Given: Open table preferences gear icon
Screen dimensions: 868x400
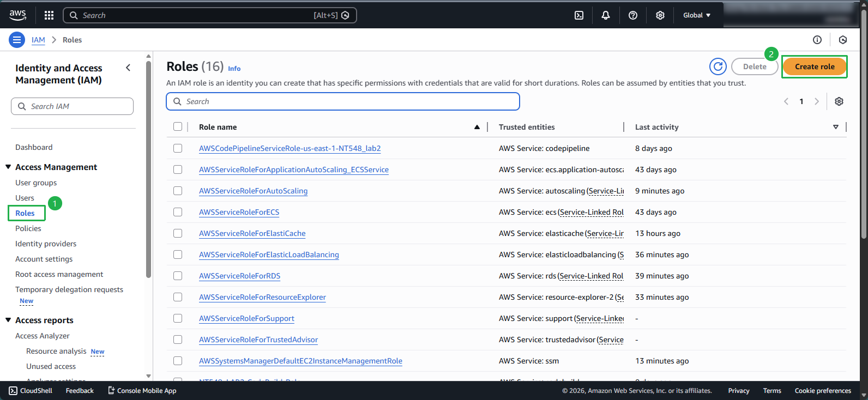Looking at the screenshot, I should coord(839,101).
